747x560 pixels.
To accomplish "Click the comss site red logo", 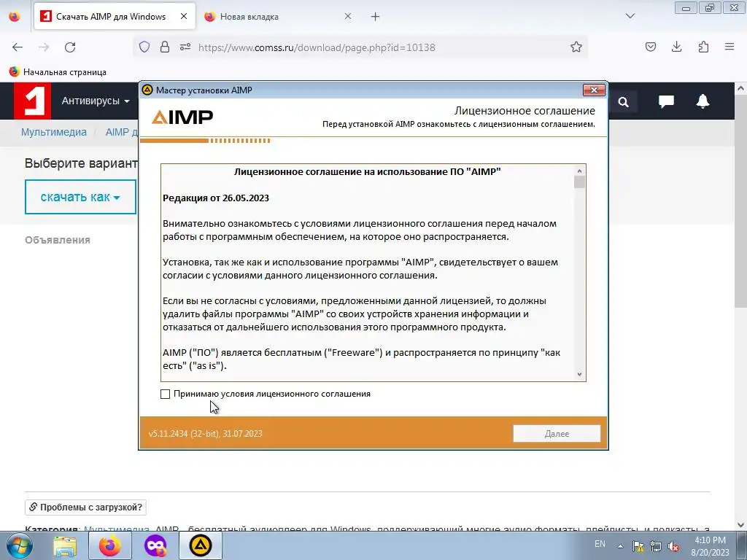I will (32, 101).
